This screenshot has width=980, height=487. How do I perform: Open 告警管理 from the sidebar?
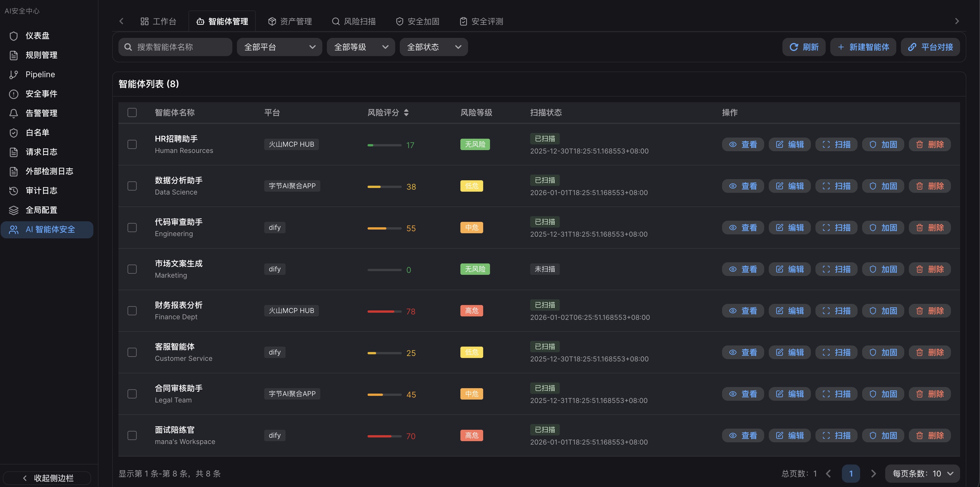click(x=41, y=113)
